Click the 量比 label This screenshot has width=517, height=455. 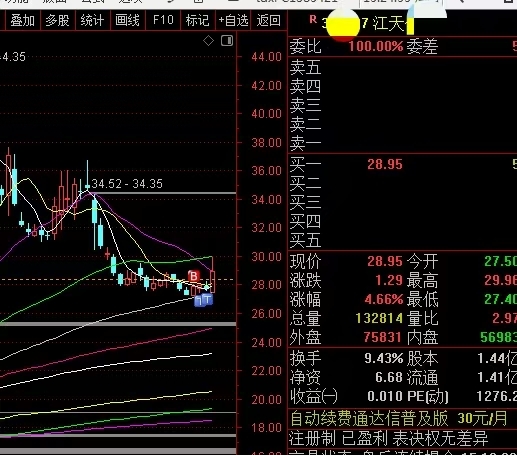pyautogui.click(x=422, y=318)
